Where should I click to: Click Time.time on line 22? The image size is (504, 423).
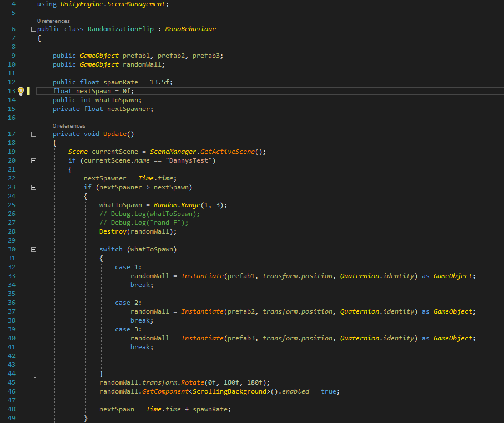coord(155,178)
